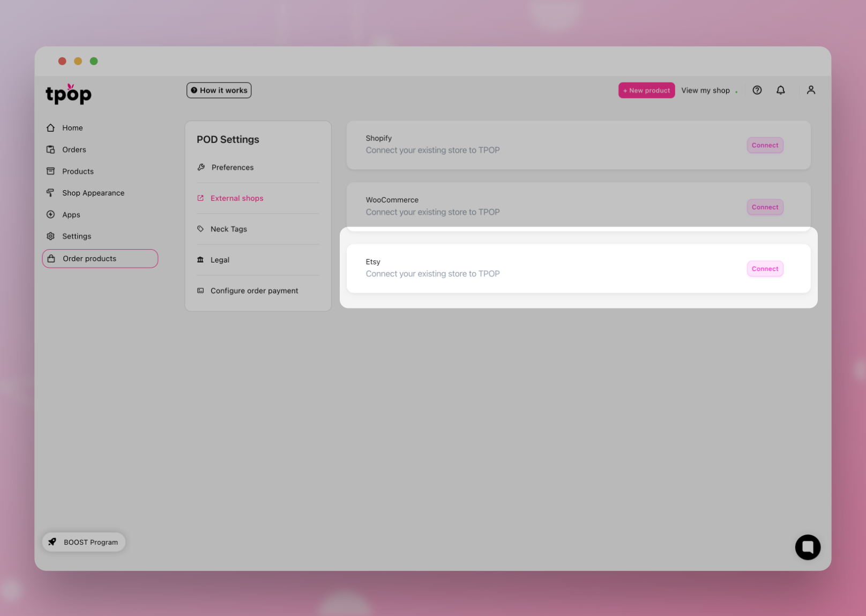The width and height of the screenshot is (866, 616).
Task: Click the BOOST Program rocket icon
Action: [x=53, y=542]
